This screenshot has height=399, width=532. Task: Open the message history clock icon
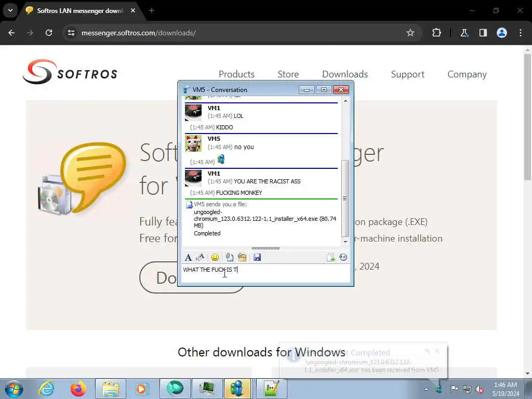point(343,258)
